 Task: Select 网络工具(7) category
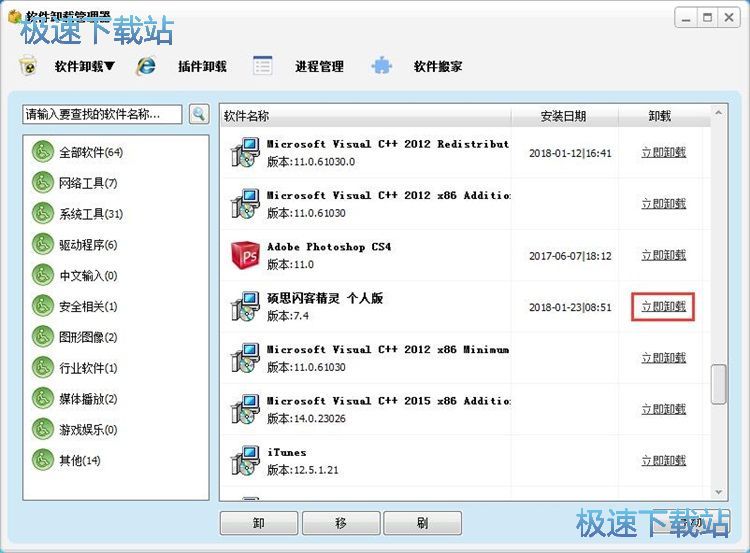point(88,183)
